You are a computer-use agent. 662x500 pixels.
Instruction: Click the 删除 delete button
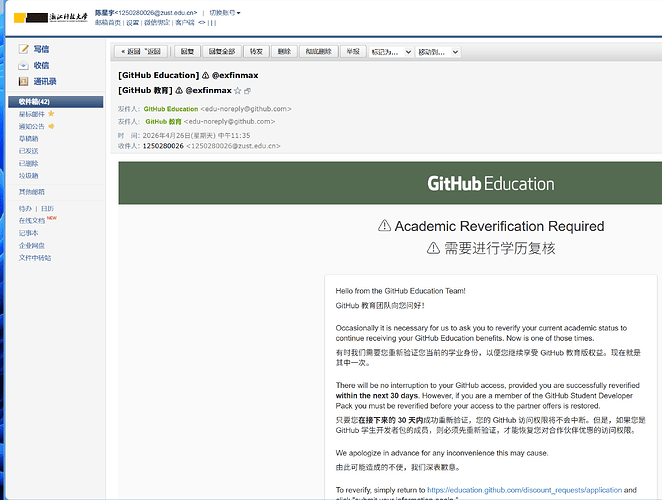[x=284, y=52]
